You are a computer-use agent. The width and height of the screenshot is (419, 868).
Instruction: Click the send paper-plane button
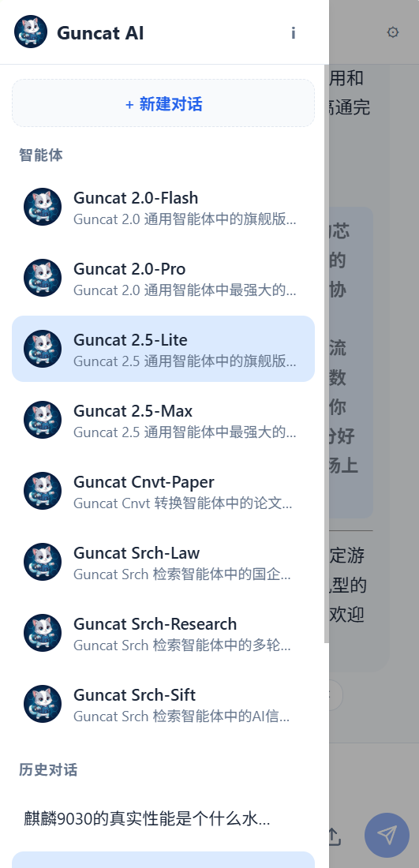(387, 835)
